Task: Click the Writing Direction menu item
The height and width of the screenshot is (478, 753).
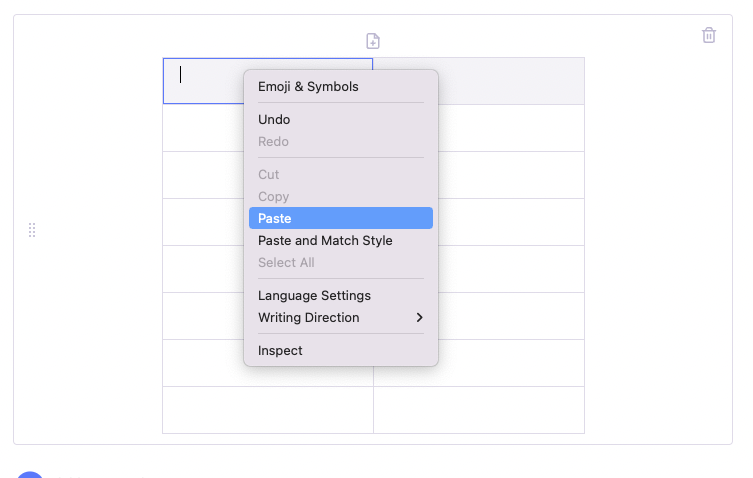Action: [x=340, y=318]
